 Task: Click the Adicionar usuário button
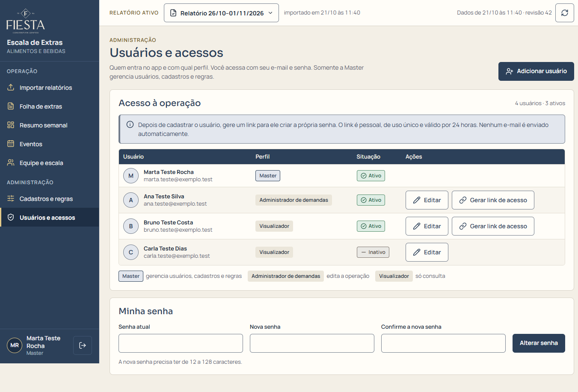[536, 71]
